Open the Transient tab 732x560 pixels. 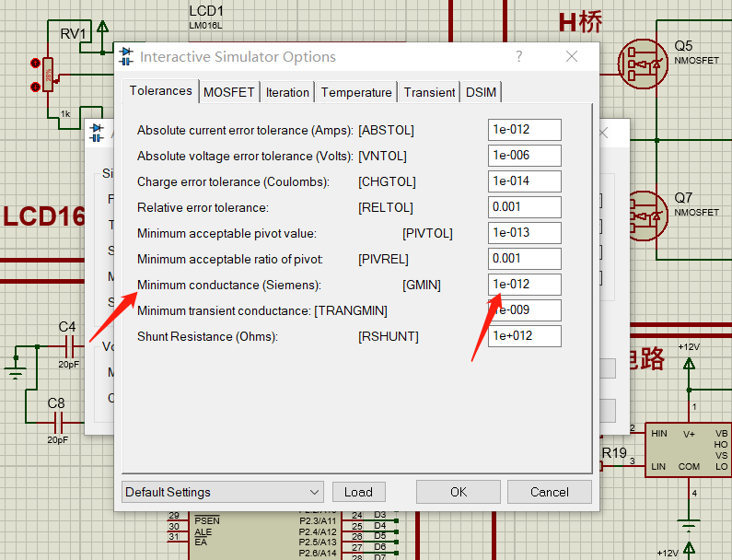[429, 92]
